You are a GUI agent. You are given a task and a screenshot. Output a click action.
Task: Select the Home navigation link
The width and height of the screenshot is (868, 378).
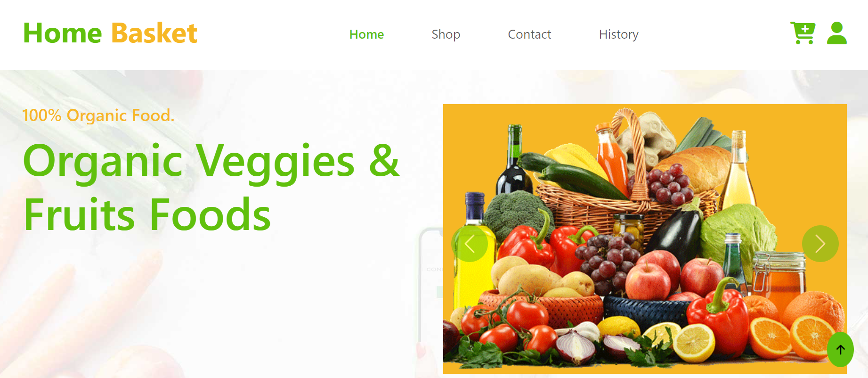point(366,34)
